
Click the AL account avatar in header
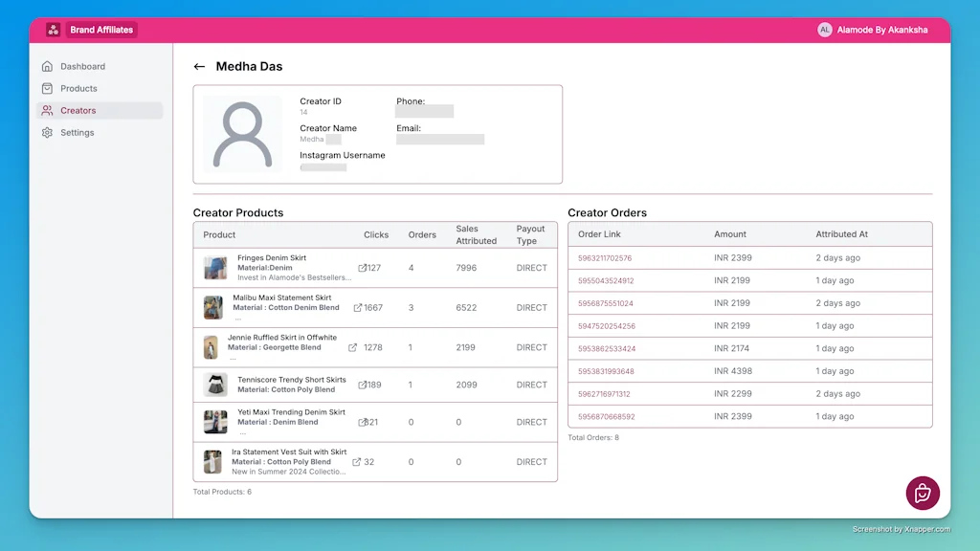coord(825,30)
